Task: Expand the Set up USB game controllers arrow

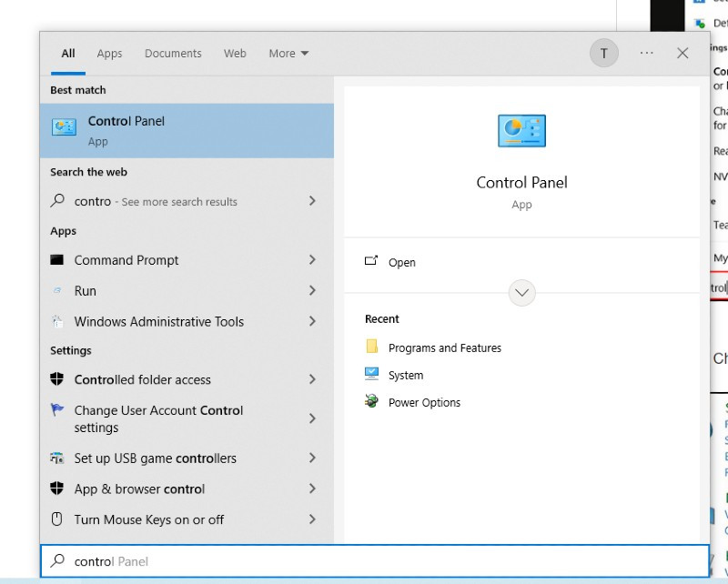Action: coord(312,458)
